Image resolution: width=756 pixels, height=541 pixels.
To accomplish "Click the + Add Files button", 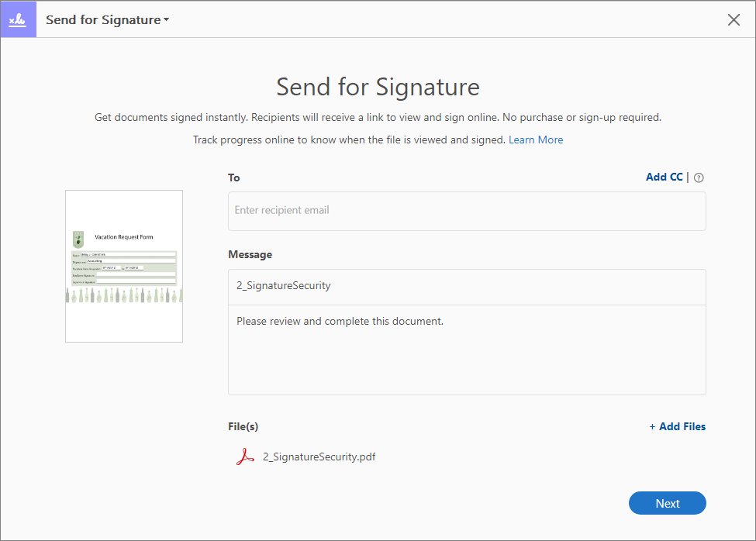I will [x=677, y=426].
